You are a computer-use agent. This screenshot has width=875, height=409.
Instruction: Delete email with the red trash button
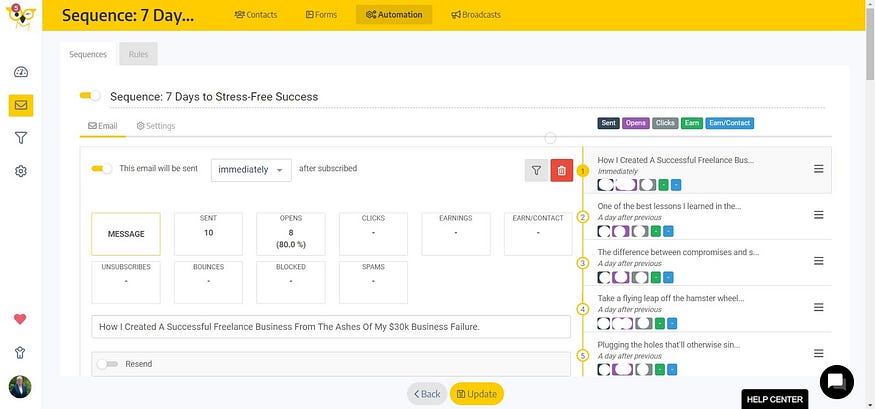[561, 170]
